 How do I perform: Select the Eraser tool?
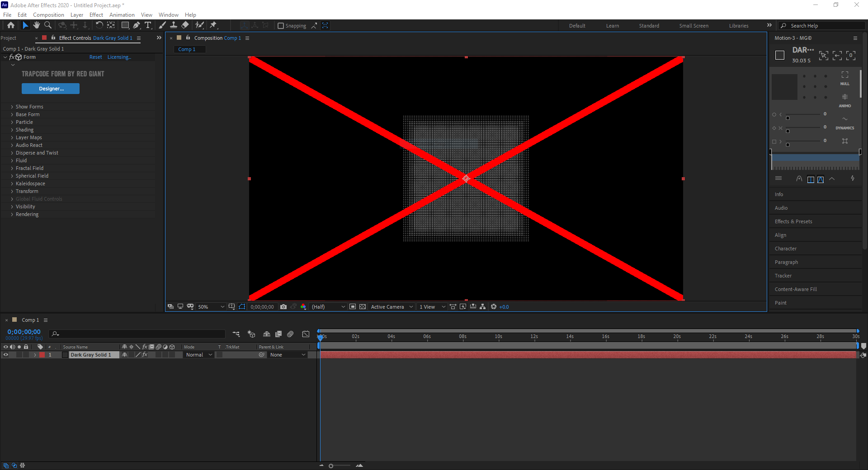point(185,25)
